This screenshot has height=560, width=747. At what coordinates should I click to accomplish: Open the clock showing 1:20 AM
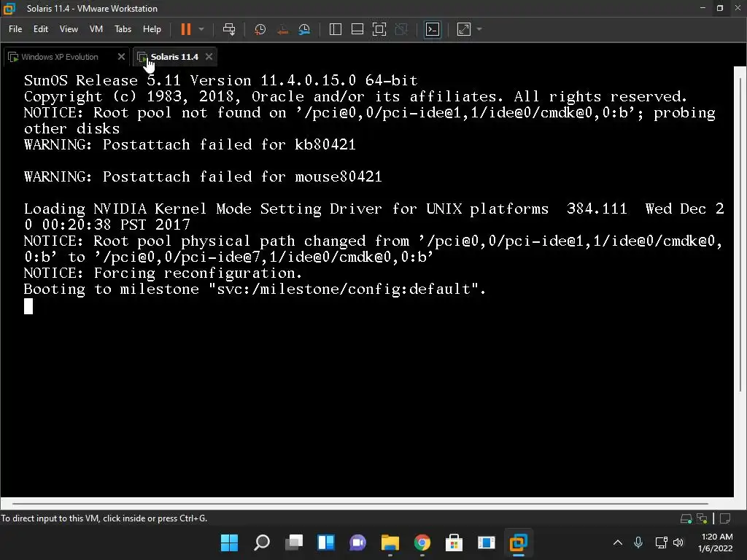(x=716, y=542)
